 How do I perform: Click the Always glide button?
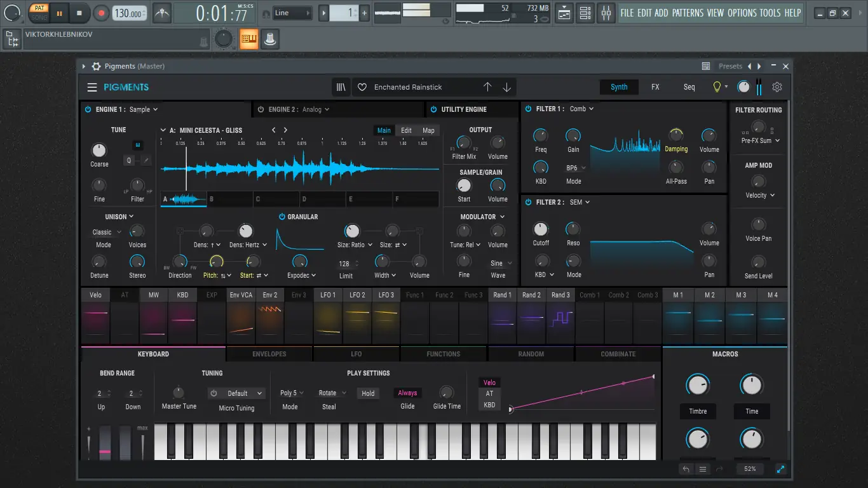[407, 393]
